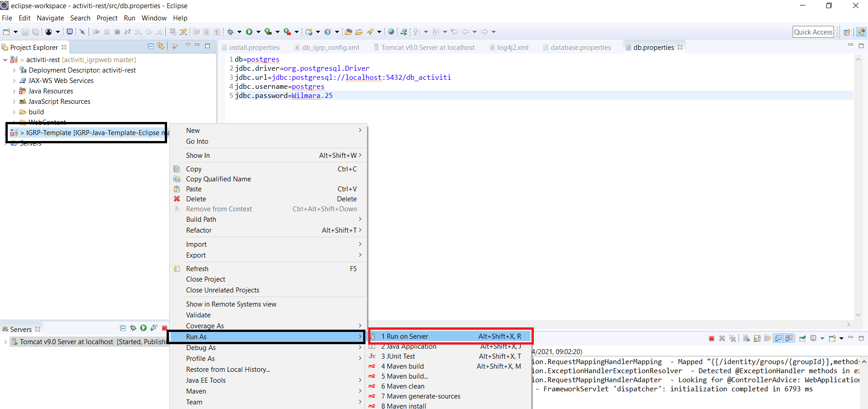The image size is (868, 409).
Task: Click the editor vertical scrollbar down arrow
Action: 858,315
